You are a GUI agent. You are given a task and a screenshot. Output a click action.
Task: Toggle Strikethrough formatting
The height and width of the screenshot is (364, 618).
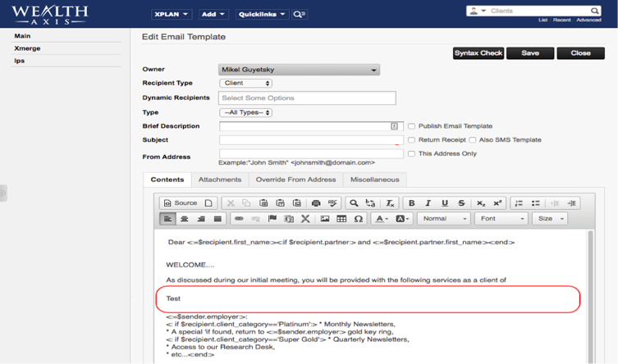[x=461, y=203]
